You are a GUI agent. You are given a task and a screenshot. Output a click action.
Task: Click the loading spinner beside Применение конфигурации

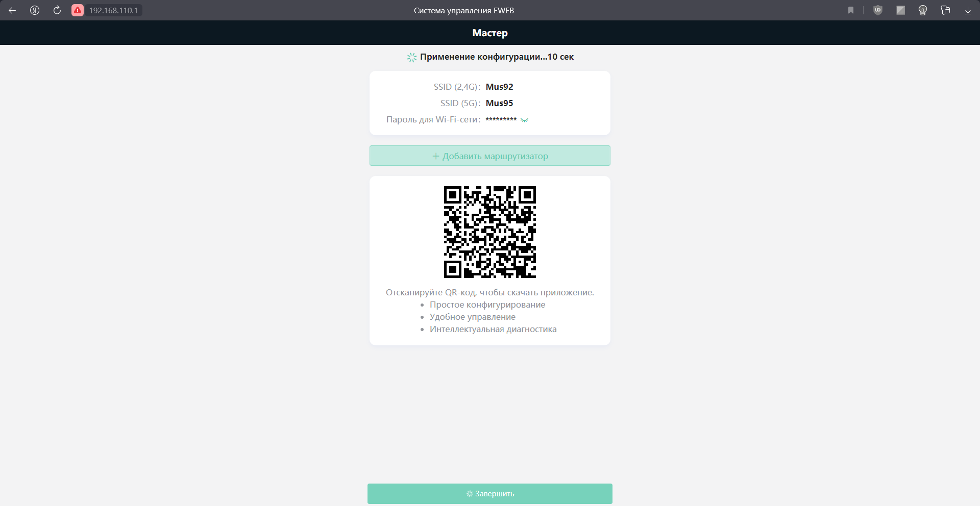tap(412, 57)
